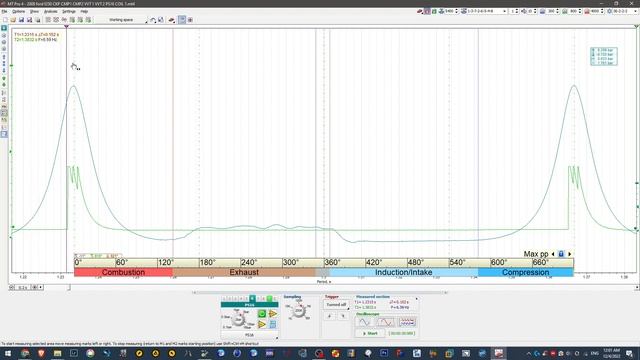Open the Show menu
This screenshot has width=640, height=360.
coord(34,11)
